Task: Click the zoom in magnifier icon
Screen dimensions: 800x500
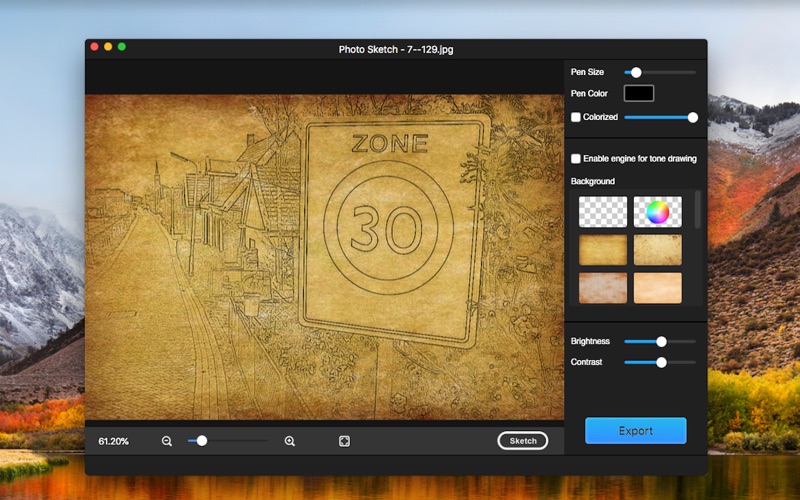Action: pos(290,441)
